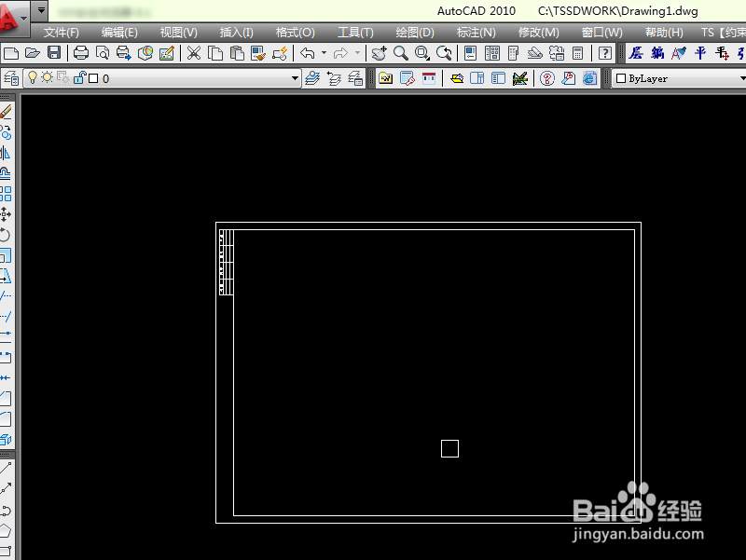The width and height of the screenshot is (746, 560).
Task: Toggle layer 0 on/off lightbulb
Action: (x=33, y=77)
